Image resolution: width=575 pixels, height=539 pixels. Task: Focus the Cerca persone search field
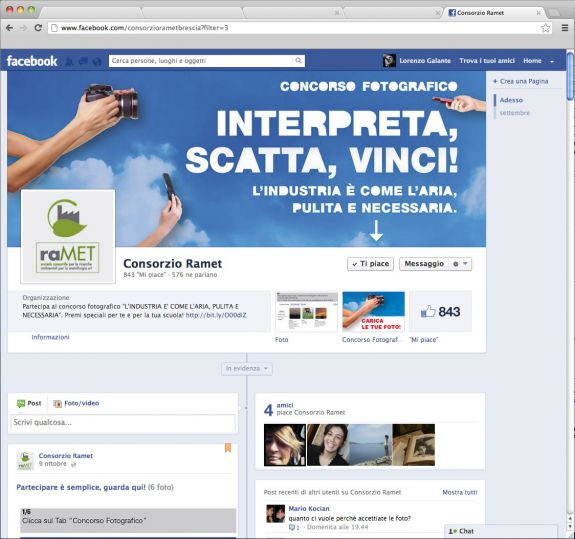(x=201, y=60)
